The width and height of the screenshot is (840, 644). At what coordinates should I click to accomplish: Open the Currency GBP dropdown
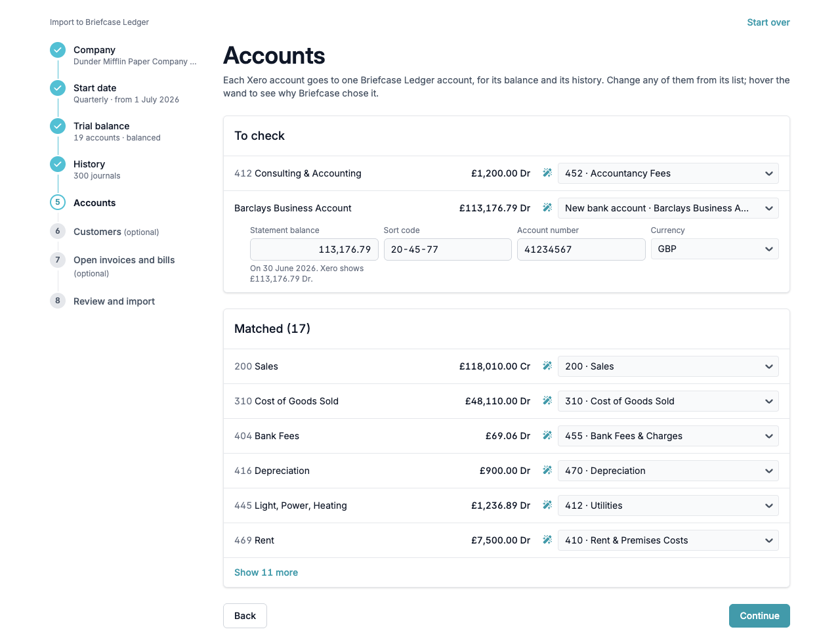click(715, 249)
